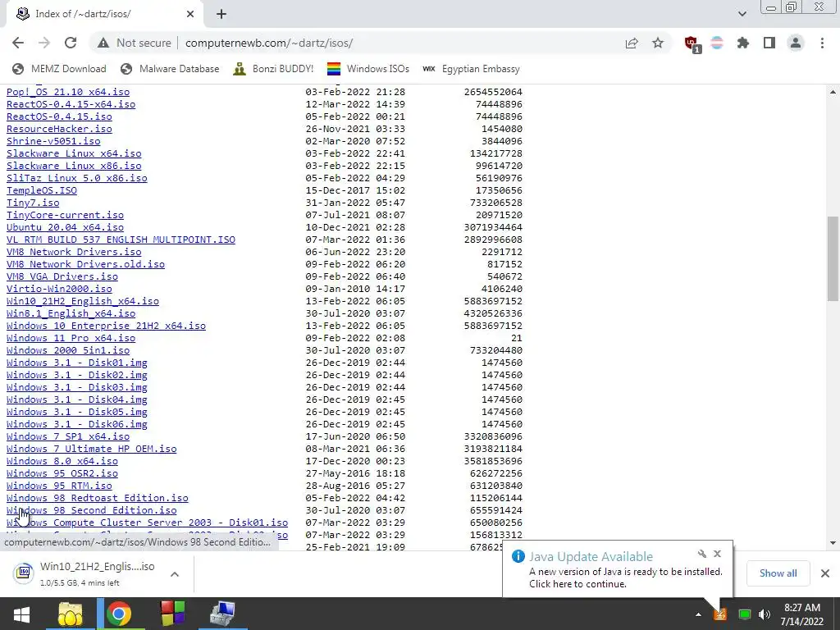Open the tab search dropdown arrow
Viewport: 840px width, 630px height.
click(x=742, y=14)
